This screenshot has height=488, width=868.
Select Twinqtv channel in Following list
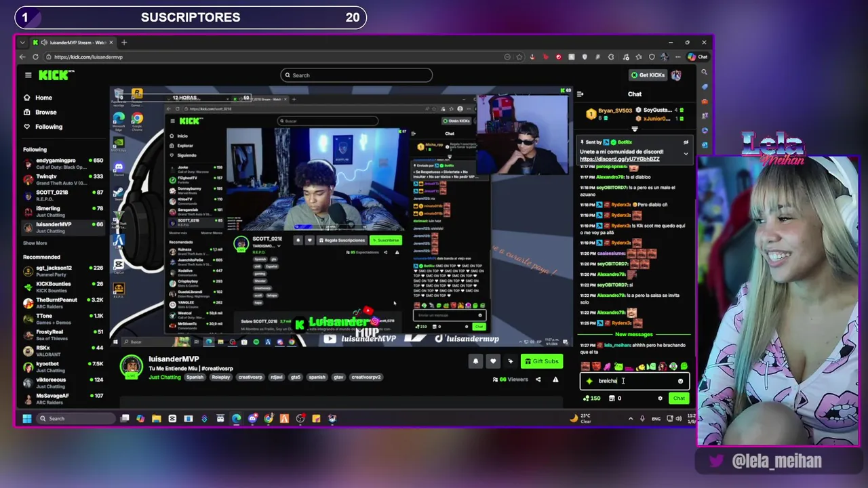[x=64, y=179]
